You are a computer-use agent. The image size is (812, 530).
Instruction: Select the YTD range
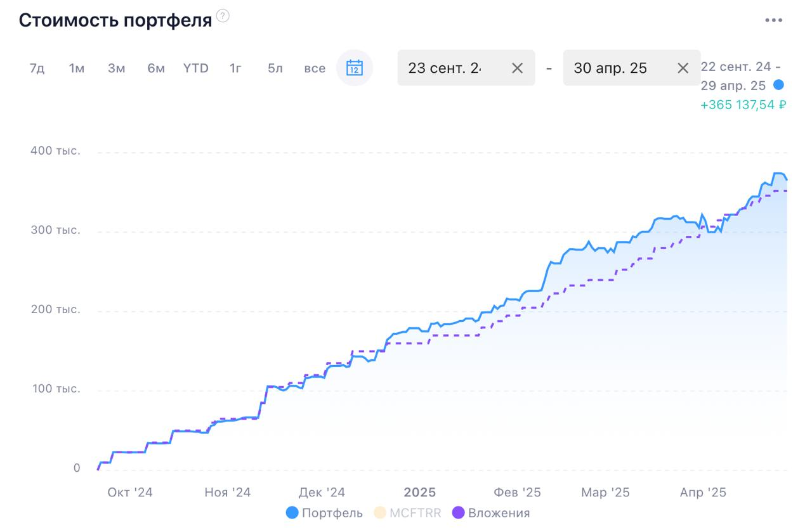[x=196, y=68]
